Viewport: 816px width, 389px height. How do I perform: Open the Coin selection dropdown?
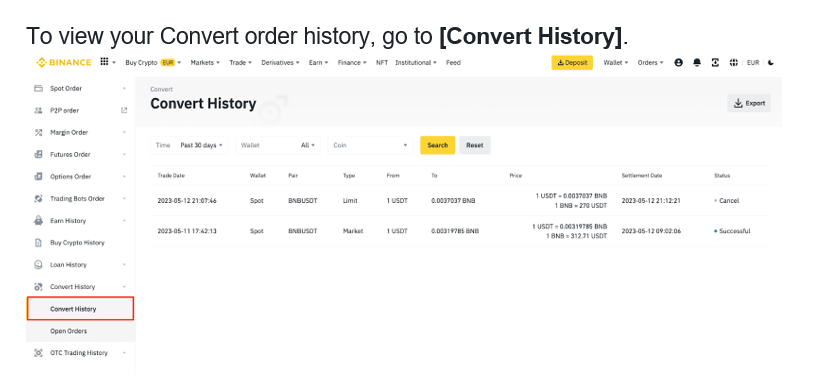point(370,145)
